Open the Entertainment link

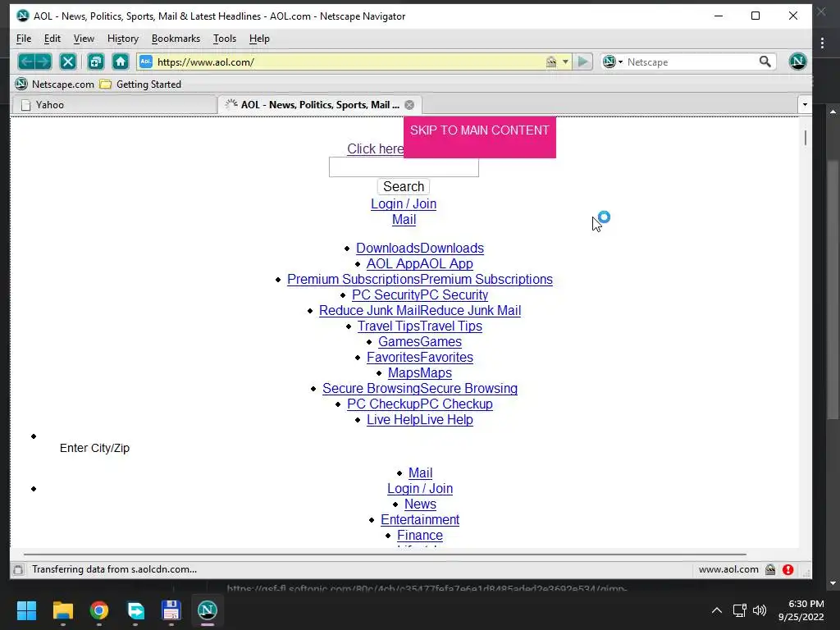click(x=420, y=519)
